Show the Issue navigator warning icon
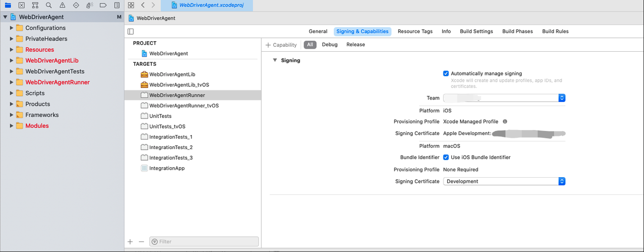644x252 pixels. pyautogui.click(x=62, y=6)
